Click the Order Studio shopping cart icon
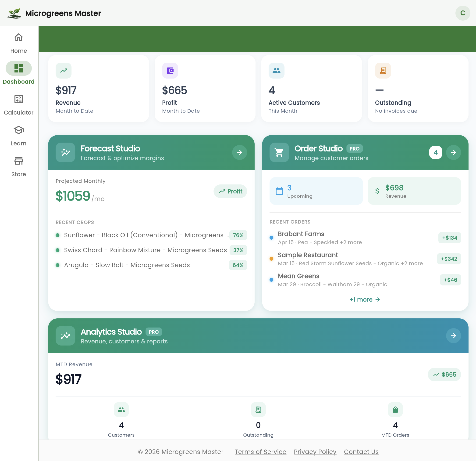The image size is (476, 461). (279, 152)
